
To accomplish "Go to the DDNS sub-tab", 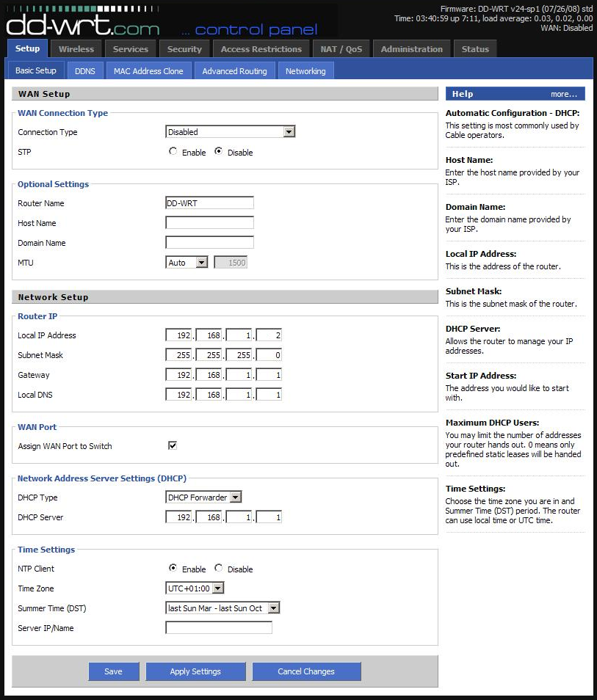I will click(85, 71).
